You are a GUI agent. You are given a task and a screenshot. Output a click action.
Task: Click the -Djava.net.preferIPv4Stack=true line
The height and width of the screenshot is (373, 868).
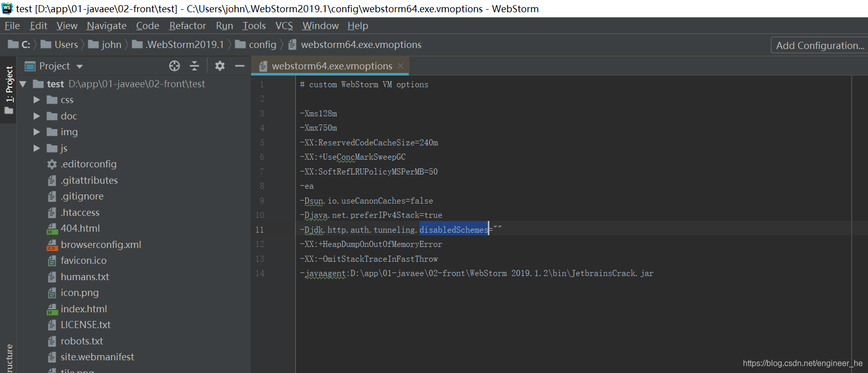371,215
